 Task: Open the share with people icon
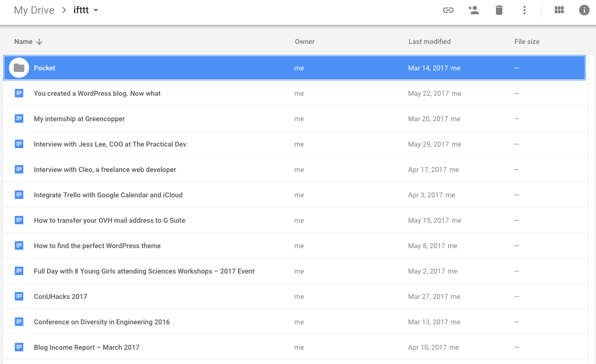[x=473, y=10]
